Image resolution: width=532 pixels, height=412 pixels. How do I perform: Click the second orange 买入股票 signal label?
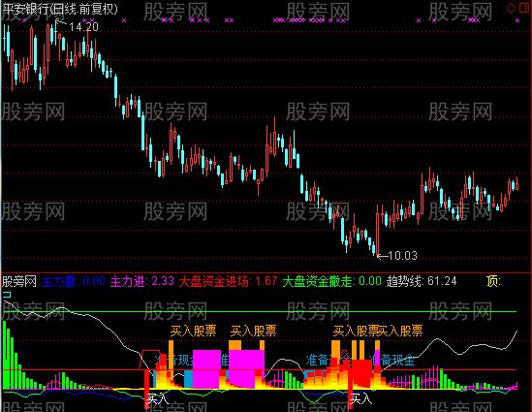pyautogui.click(x=253, y=331)
